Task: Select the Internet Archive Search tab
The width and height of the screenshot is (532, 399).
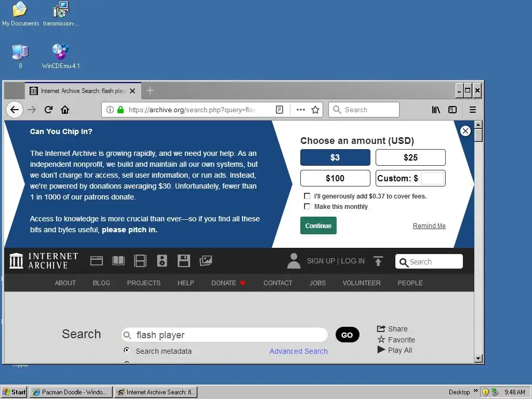Action: click(x=83, y=90)
